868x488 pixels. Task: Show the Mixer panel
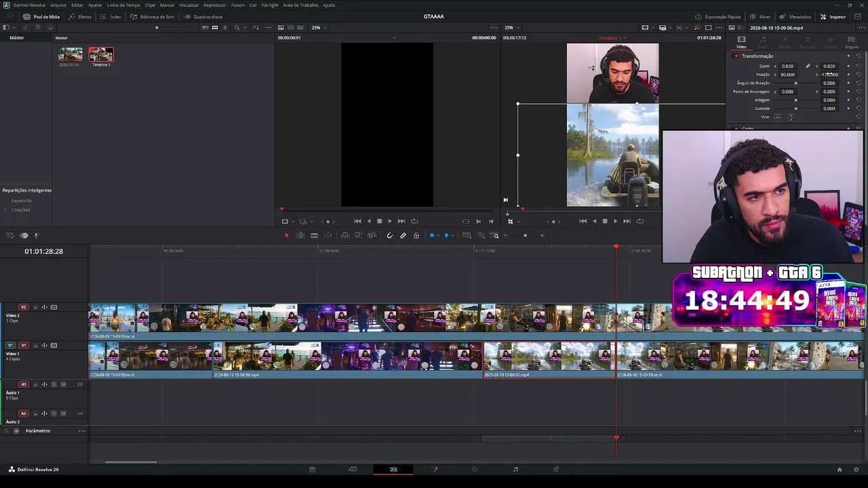pyautogui.click(x=760, y=16)
